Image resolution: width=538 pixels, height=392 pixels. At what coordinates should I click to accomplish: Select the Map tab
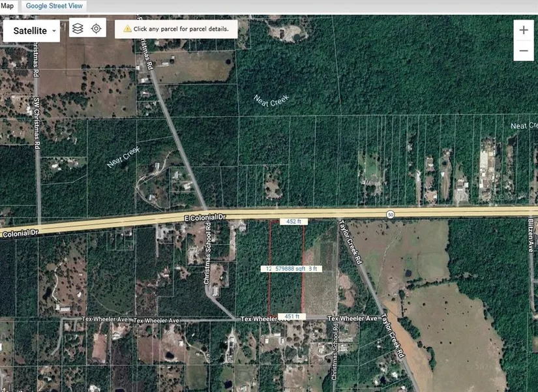click(x=7, y=6)
